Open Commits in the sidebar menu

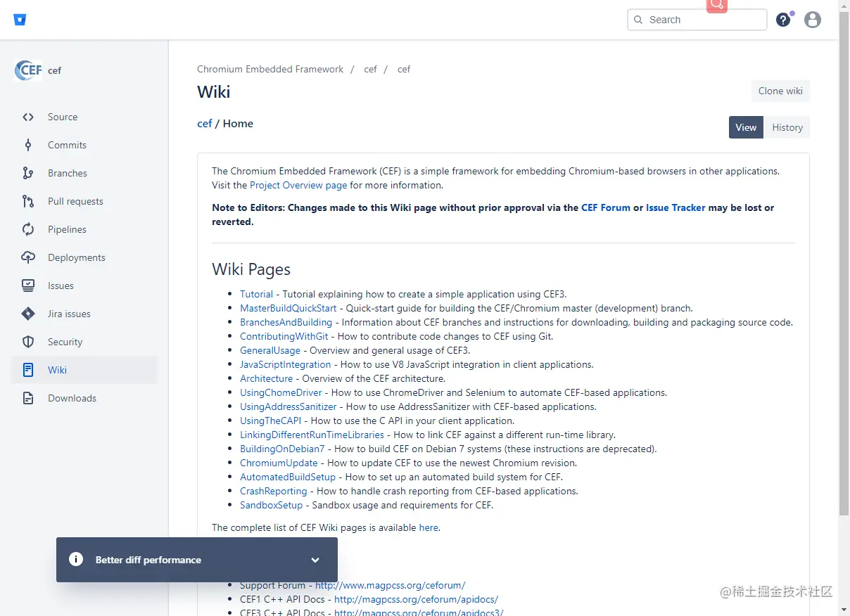[84, 146]
